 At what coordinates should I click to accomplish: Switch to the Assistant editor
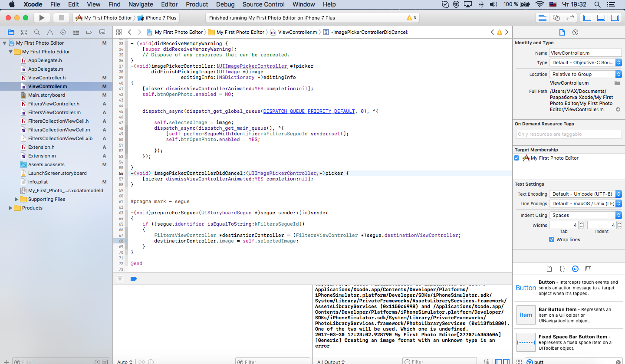click(x=556, y=18)
